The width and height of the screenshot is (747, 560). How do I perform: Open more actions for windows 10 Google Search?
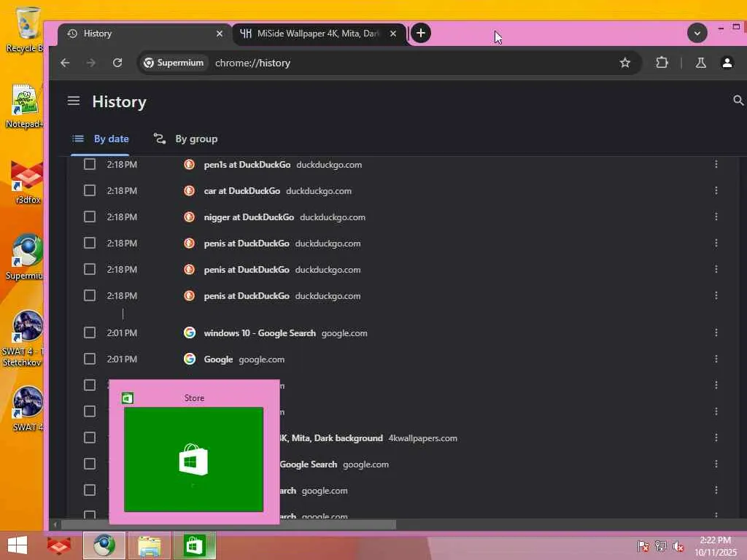coord(716,332)
